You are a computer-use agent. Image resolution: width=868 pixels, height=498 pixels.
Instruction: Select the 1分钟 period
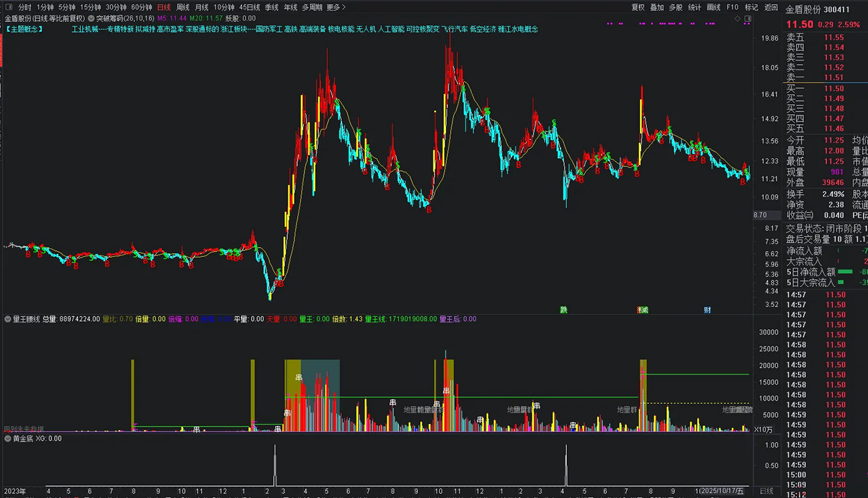[45, 7]
